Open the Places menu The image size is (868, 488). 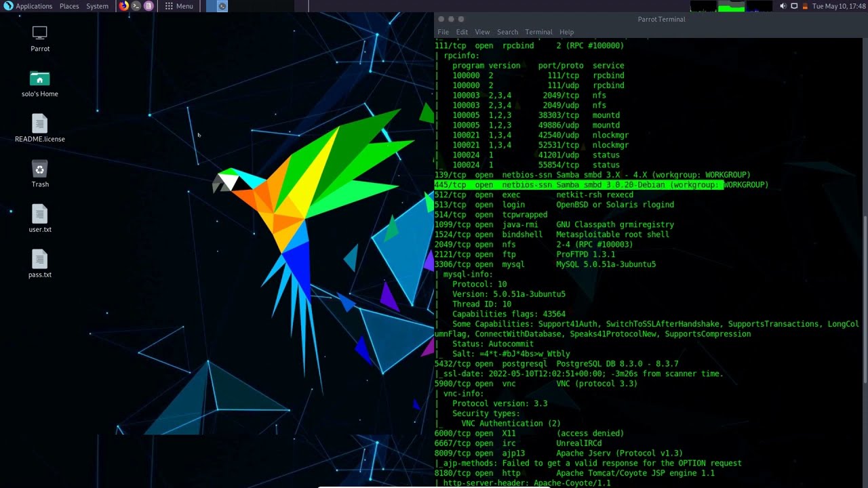click(69, 6)
